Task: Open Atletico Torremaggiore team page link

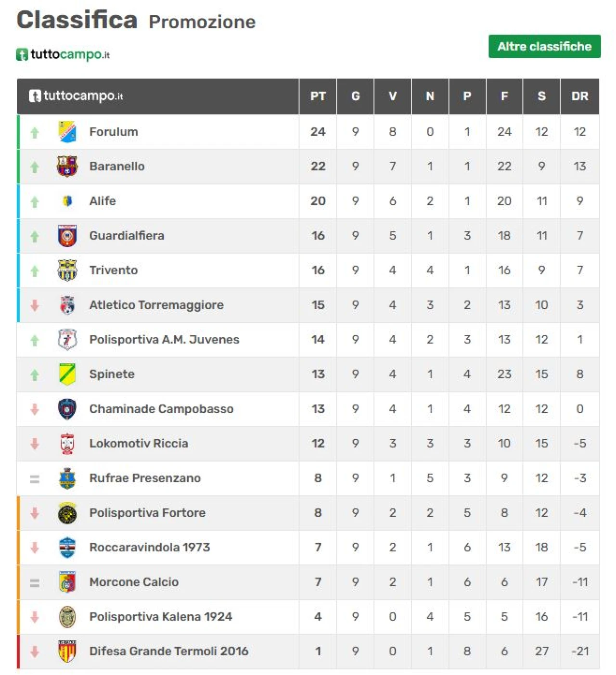Action: point(156,305)
